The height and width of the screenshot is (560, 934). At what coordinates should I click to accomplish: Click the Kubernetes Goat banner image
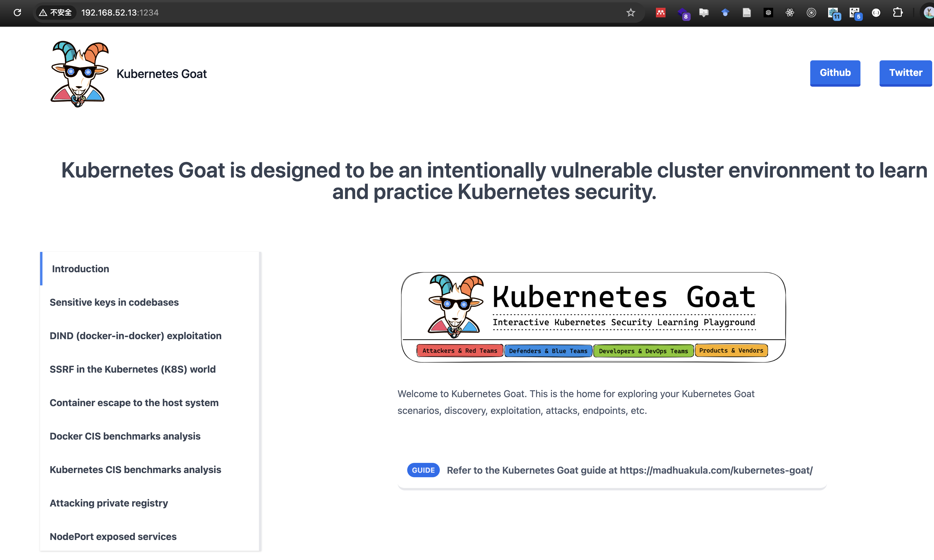click(x=593, y=317)
